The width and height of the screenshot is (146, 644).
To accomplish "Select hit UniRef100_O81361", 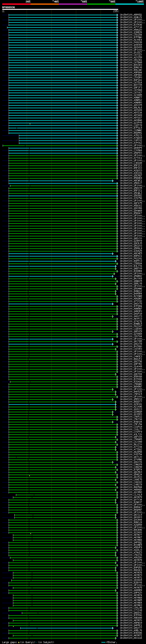I will (131, 60).
